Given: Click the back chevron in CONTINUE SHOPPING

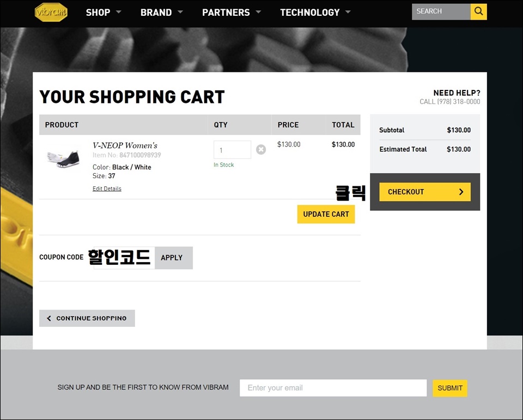Looking at the screenshot, I should point(49,318).
